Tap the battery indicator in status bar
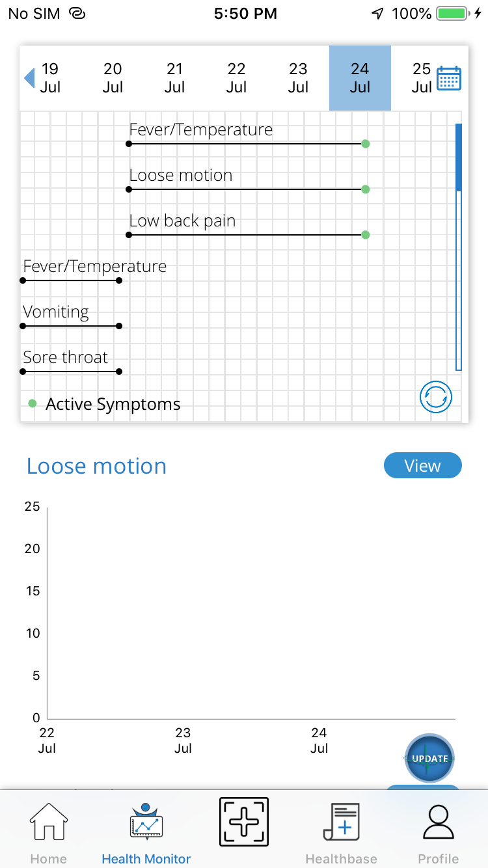The width and height of the screenshot is (488, 868). coord(450,12)
